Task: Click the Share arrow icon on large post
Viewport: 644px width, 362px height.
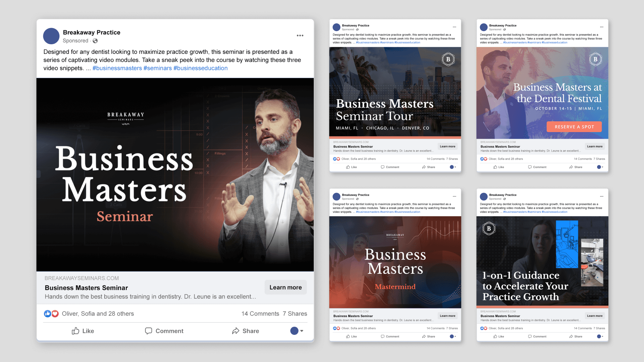Action: click(x=236, y=331)
